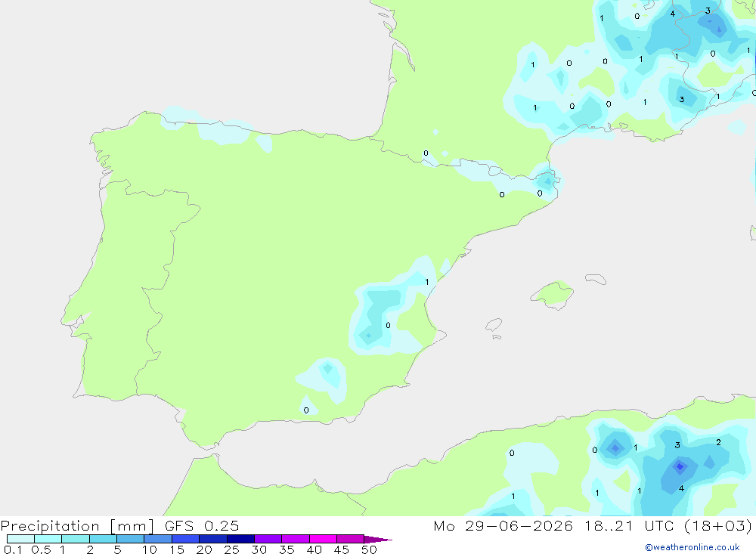Image resolution: width=756 pixels, height=554 pixels.
Task: Select the 25–30 mm navy legend swatch
Action: (x=240, y=539)
